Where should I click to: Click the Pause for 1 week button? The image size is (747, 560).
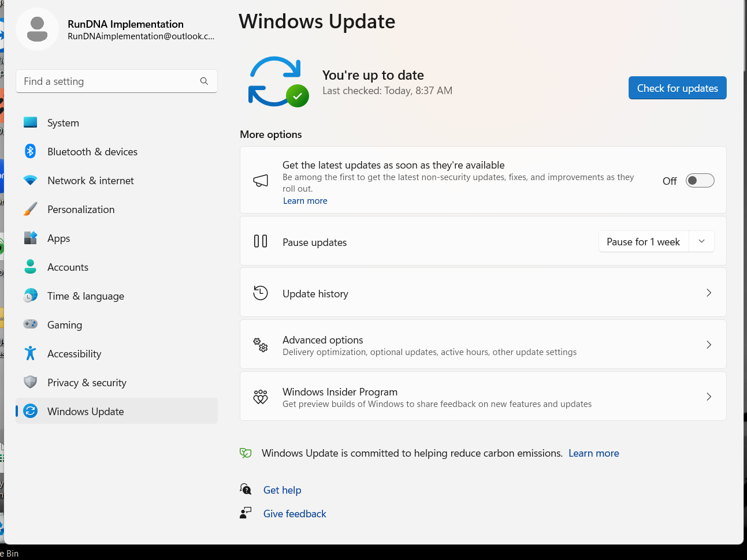click(x=643, y=242)
